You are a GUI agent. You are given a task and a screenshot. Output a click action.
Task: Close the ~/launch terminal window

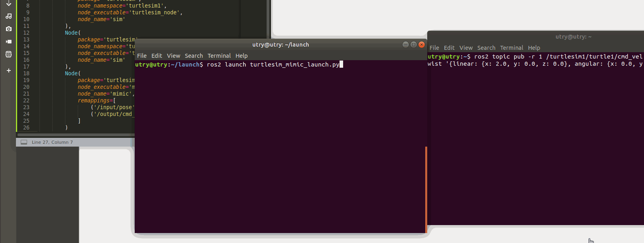(422, 45)
